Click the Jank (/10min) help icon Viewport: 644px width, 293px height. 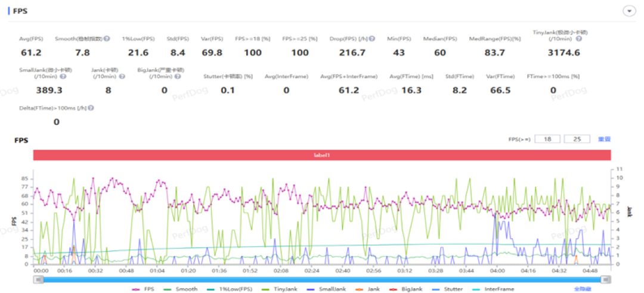click(122, 76)
